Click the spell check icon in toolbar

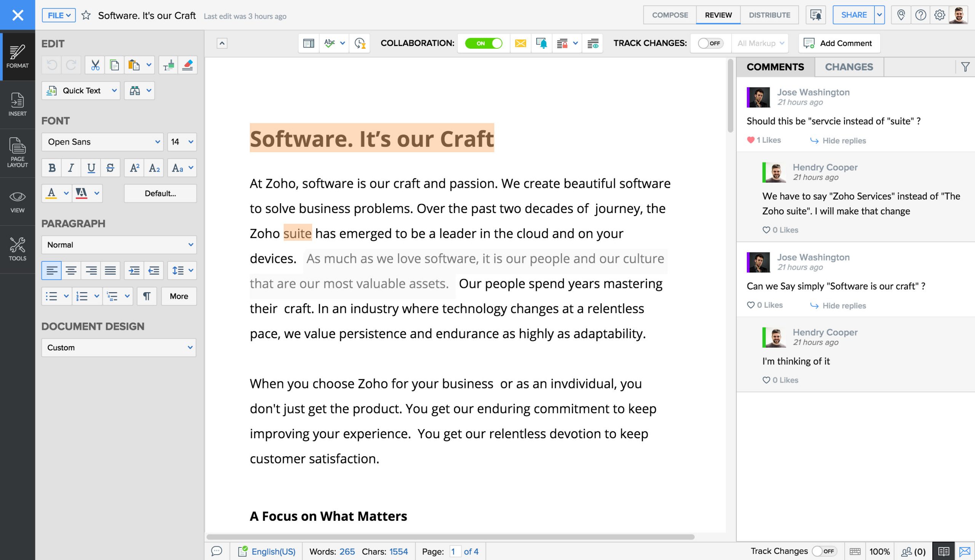331,43
